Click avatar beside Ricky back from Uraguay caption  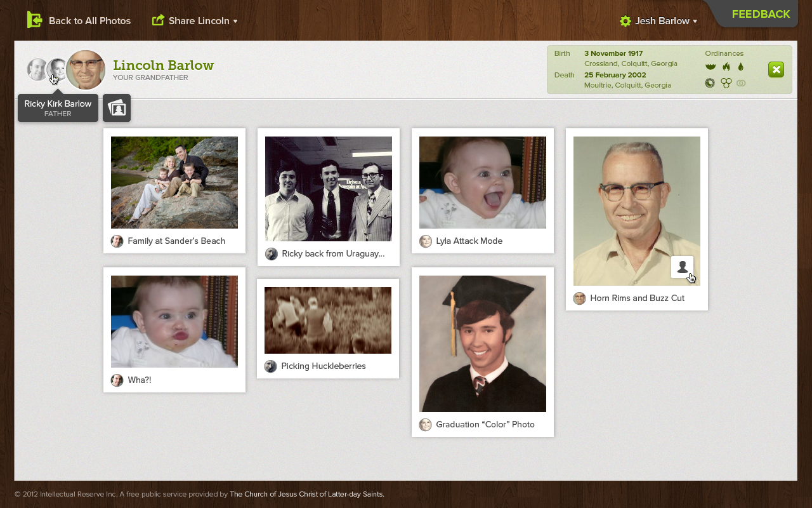(x=271, y=254)
